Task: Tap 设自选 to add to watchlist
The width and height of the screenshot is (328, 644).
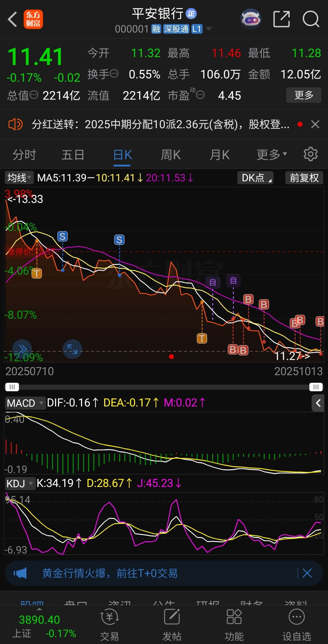Action: click(x=297, y=625)
